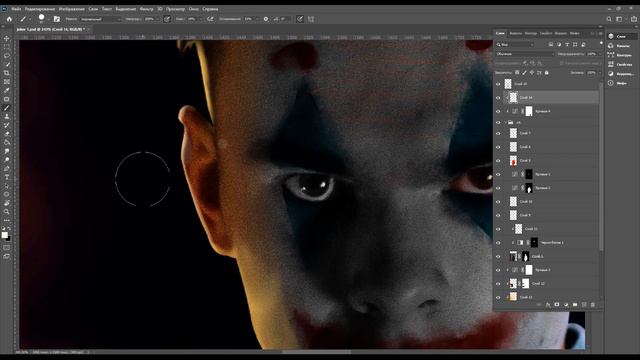The image size is (640, 360).
Task: Select the Type tool
Action: coord(7,177)
